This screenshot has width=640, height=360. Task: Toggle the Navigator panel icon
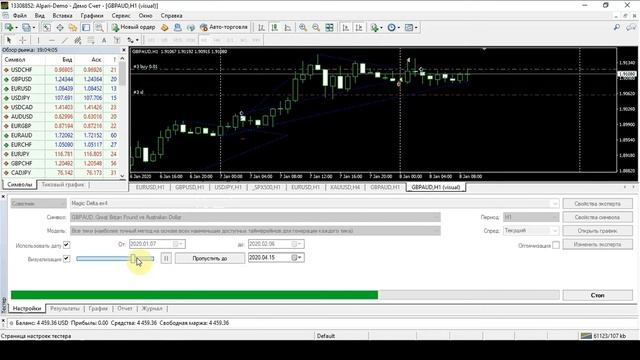pos(73,27)
